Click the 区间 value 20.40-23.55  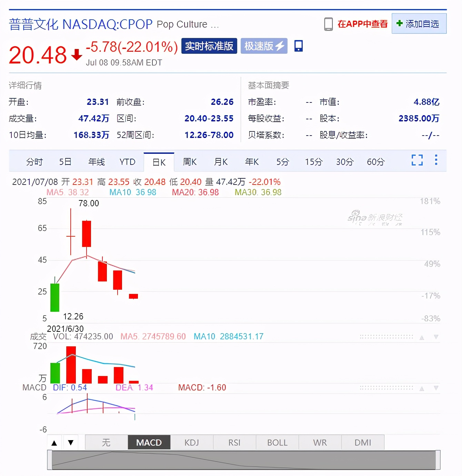pyautogui.click(x=209, y=118)
